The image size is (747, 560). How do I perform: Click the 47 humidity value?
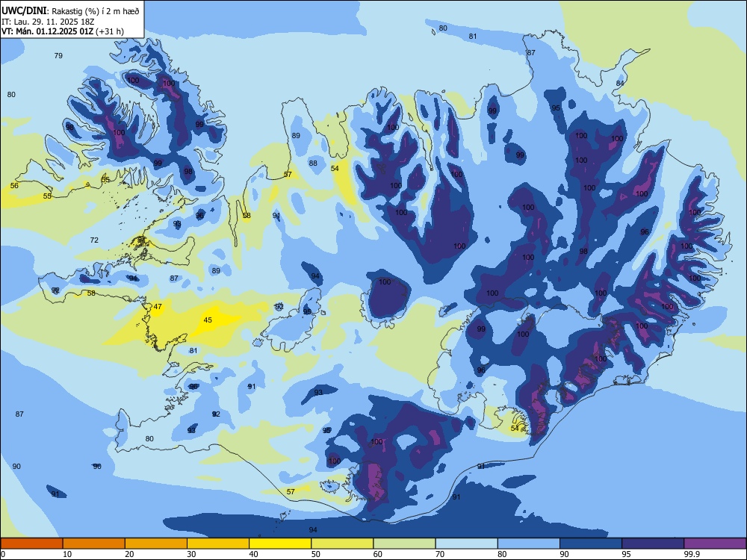click(x=158, y=307)
